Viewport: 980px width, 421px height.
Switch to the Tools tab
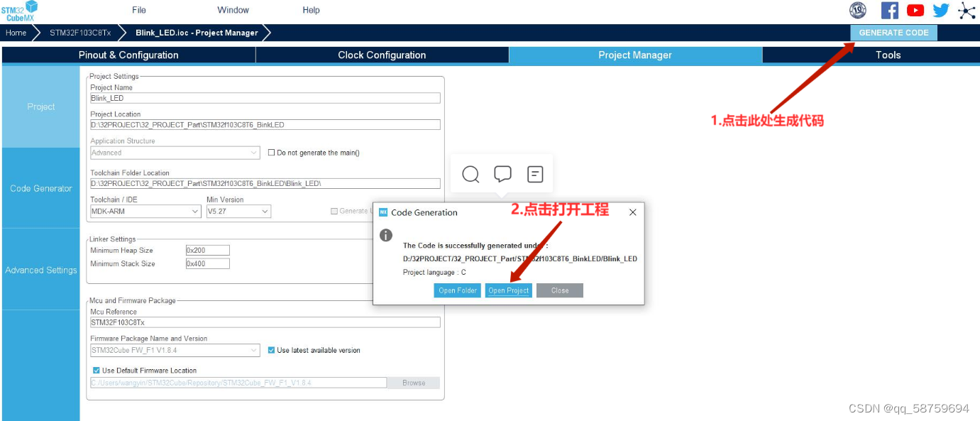[888, 55]
